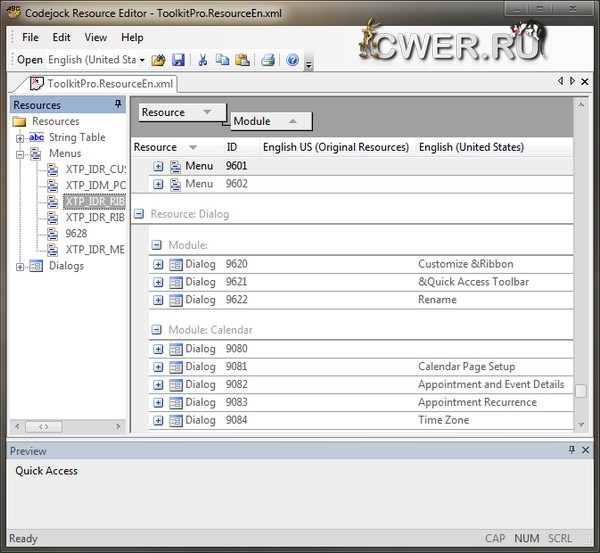Select XTP_IDM_PC tree item
Screen dimensions: 600x553
pos(95,185)
